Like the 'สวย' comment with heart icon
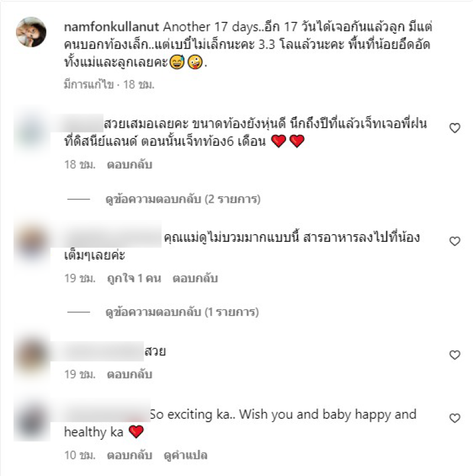Screen dimensions: 473x476 pos(455,355)
